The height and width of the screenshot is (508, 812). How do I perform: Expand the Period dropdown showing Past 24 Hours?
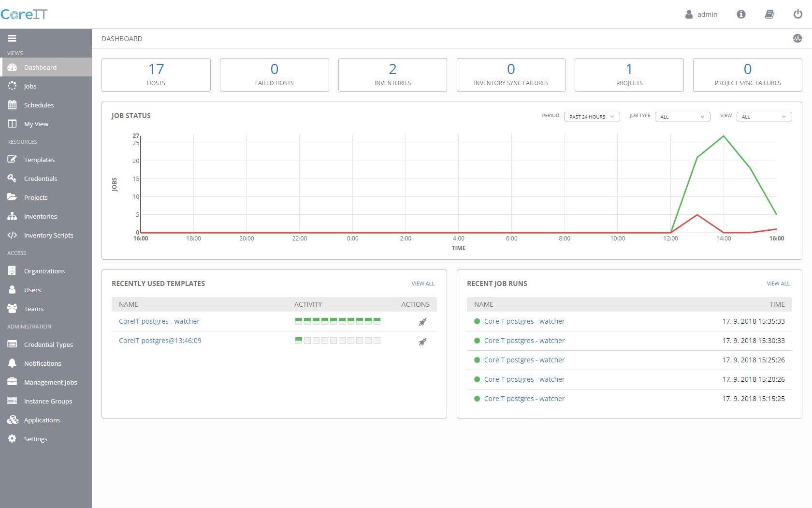click(592, 117)
